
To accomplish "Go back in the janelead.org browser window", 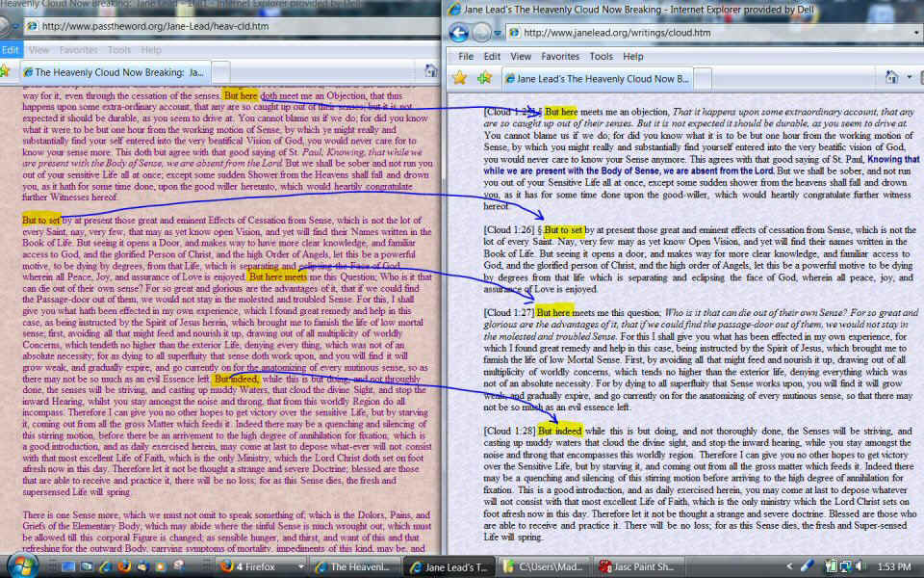I will pos(459,33).
